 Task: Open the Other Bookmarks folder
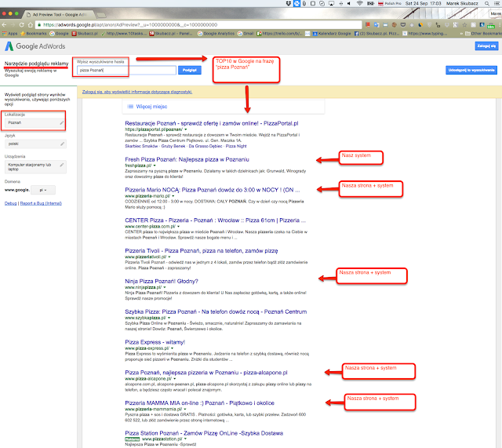tap(483, 33)
